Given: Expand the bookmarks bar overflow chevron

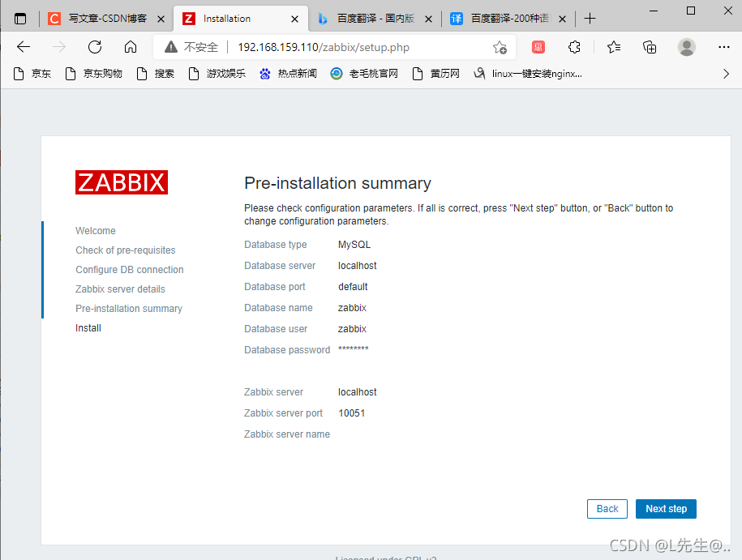Looking at the screenshot, I should coord(726,74).
